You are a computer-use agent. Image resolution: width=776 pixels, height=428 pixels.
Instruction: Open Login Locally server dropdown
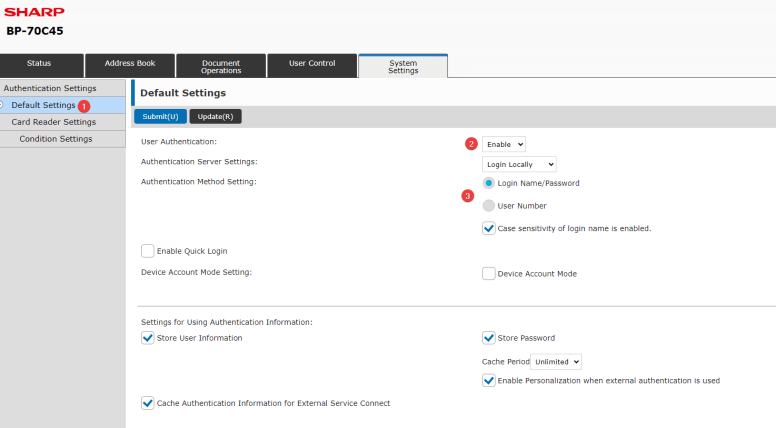(x=519, y=164)
